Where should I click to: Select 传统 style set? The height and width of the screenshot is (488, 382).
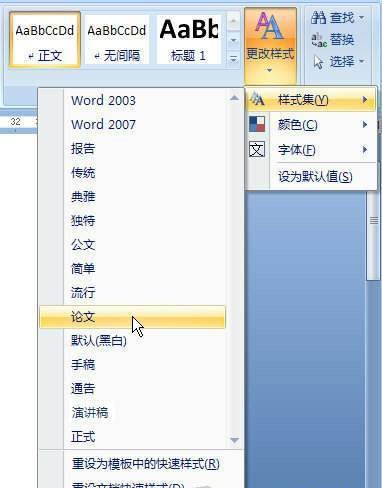pyautogui.click(x=132, y=172)
